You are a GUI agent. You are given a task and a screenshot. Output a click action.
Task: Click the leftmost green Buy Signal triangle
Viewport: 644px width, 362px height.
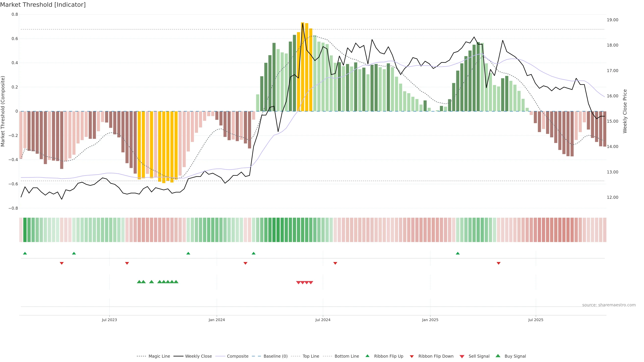point(139,282)
